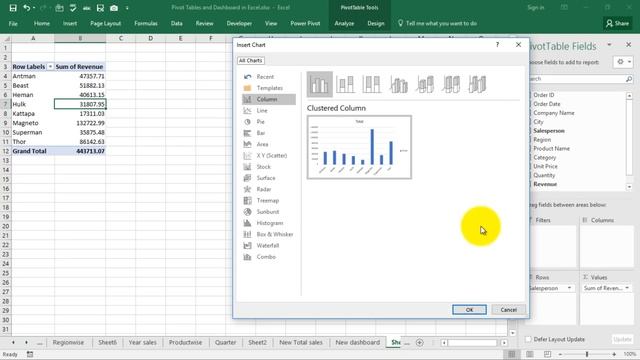Select 3-D Clustered Column subtype icon
This screenshot has height=360, width=640.
coord(398,84)
